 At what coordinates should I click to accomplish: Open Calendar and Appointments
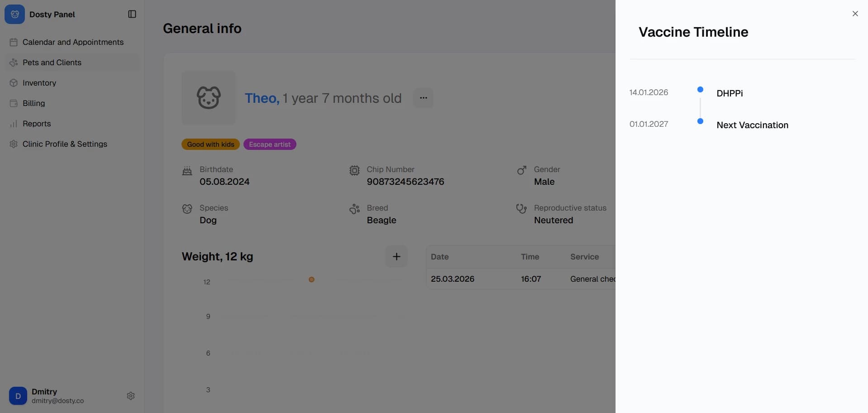(x=73, y=42)
